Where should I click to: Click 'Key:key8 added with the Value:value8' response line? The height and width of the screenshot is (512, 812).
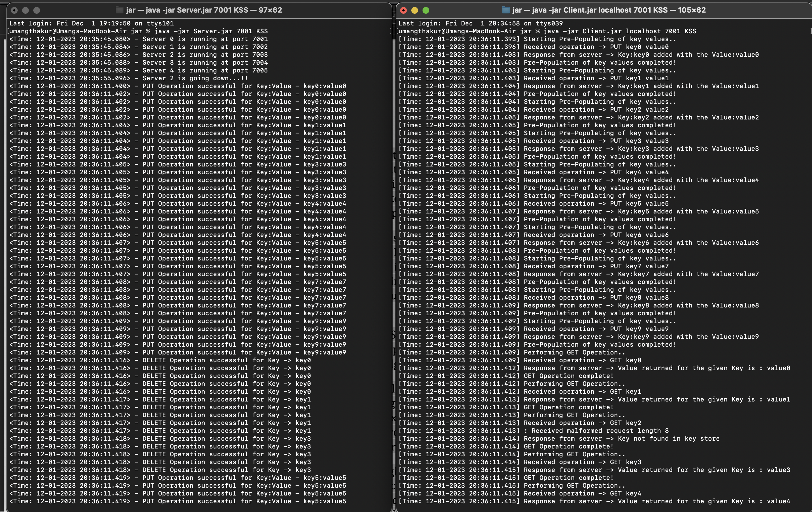point(579,305)
